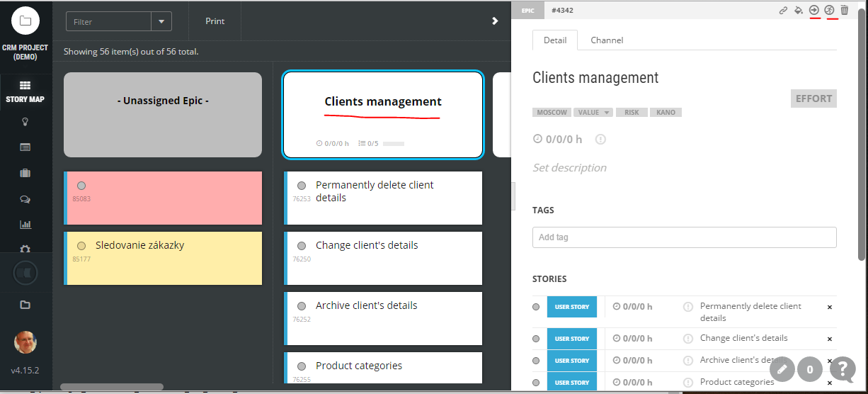This screenshot has height=394, width=868.
Task: Open the lightbulb ideas section in sidebar
Action: pyautogui.click(x=25, y=122)
